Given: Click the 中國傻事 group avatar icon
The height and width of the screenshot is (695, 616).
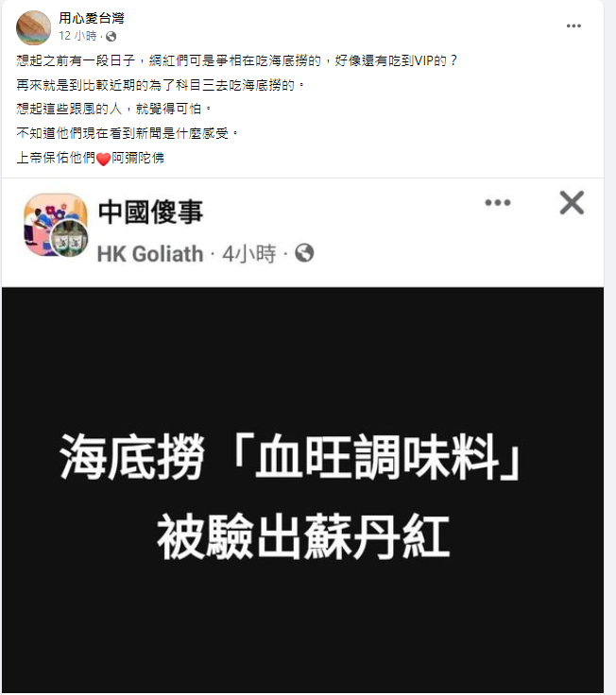Looking at the screenshot, I should (x=56, y=225).
